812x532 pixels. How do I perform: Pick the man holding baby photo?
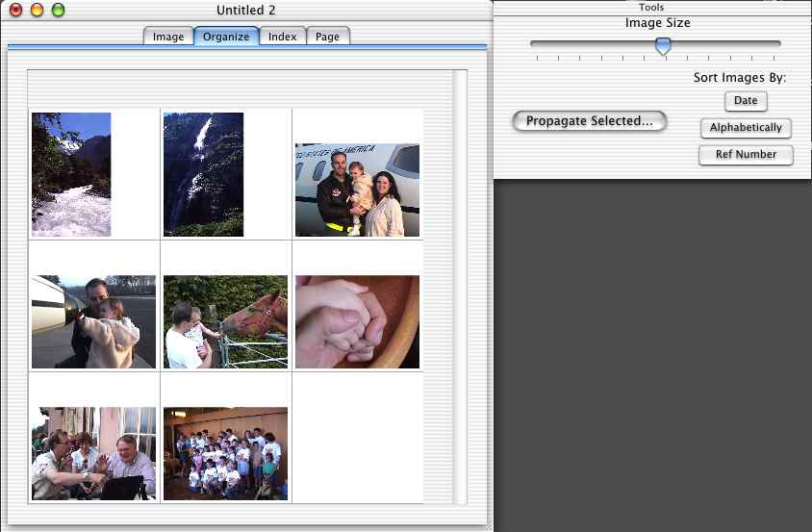(x=93, y=322)
